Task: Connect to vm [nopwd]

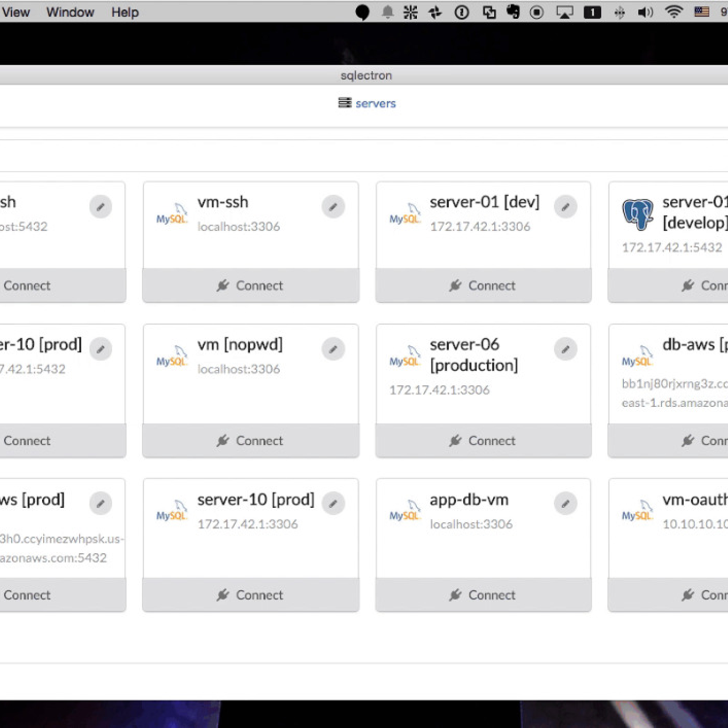Action: point(251,440)
